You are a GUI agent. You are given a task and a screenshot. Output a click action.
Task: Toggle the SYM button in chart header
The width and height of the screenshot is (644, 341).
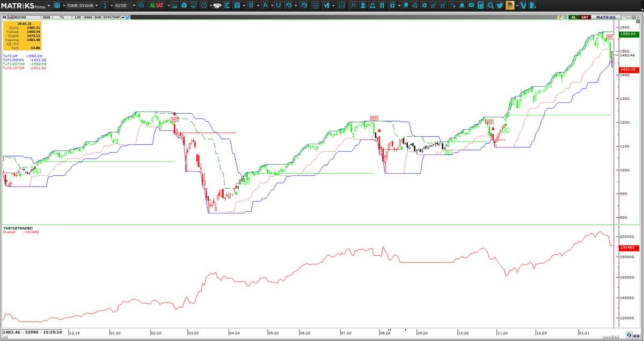click(x=107, y=17)
